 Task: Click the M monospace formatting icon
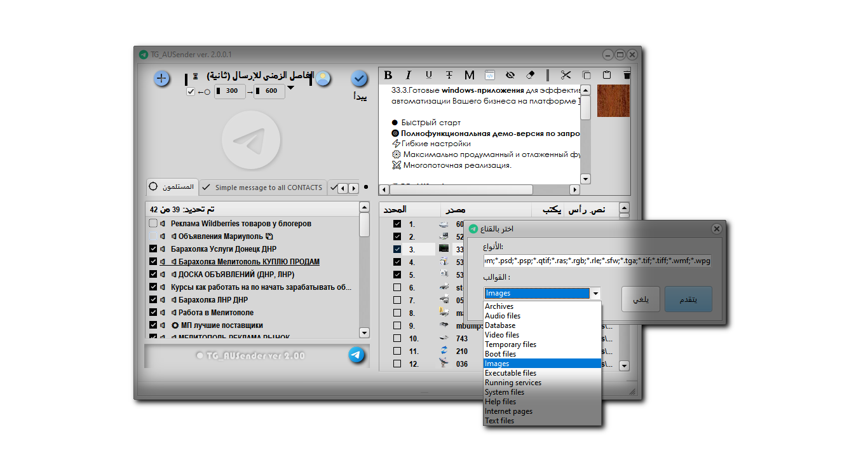pyautogui.click(x=470, y=75)
